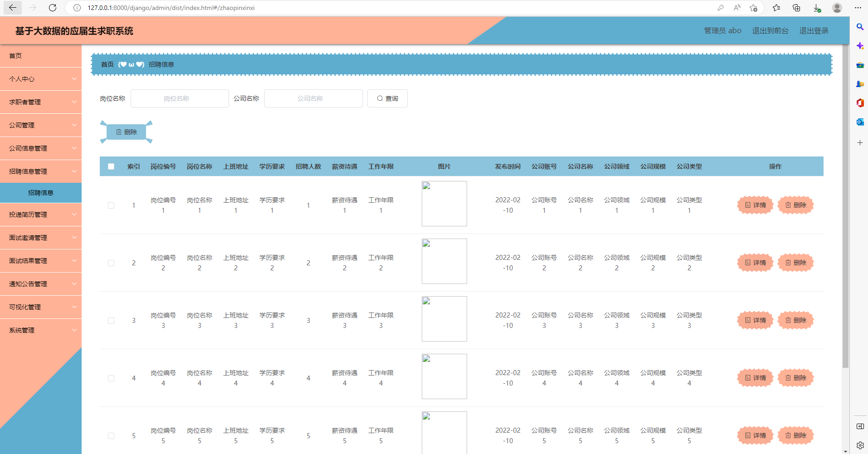This screenshot has width=868, height=454.
Task: Click the browser profile avatar
Action: pyautogui.click(x=837, y=8)
